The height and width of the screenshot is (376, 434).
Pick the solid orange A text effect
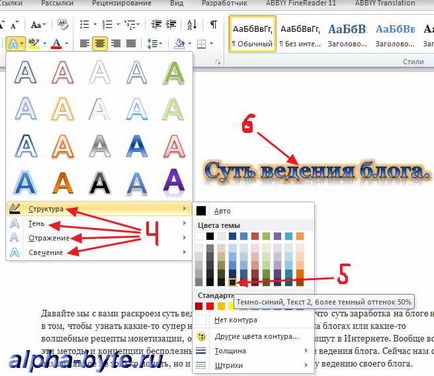coord(63,182)
